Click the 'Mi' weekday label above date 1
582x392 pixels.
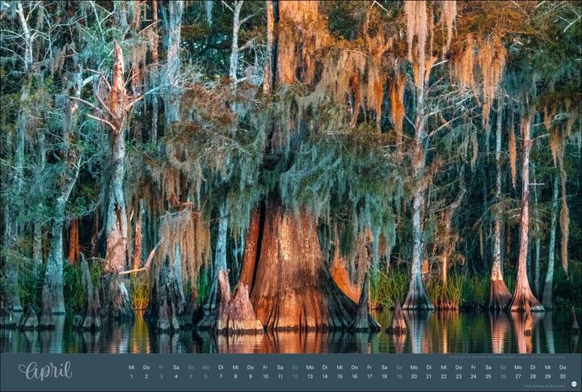[x=131, y=366]
